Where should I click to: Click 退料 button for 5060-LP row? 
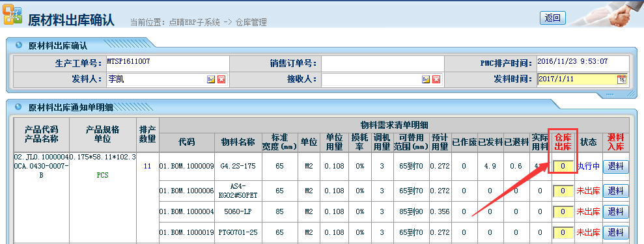[615, 211]
